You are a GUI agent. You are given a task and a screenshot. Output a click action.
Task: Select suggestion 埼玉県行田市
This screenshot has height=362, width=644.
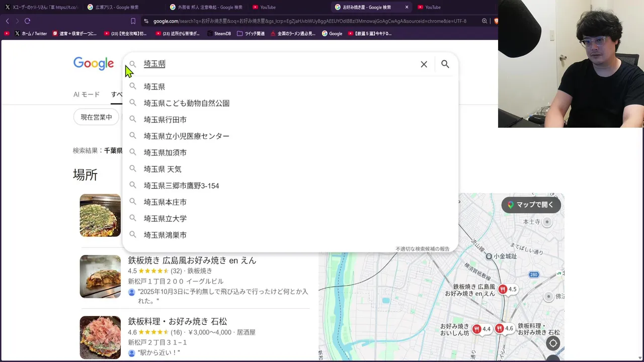click(x=290, y=120)
